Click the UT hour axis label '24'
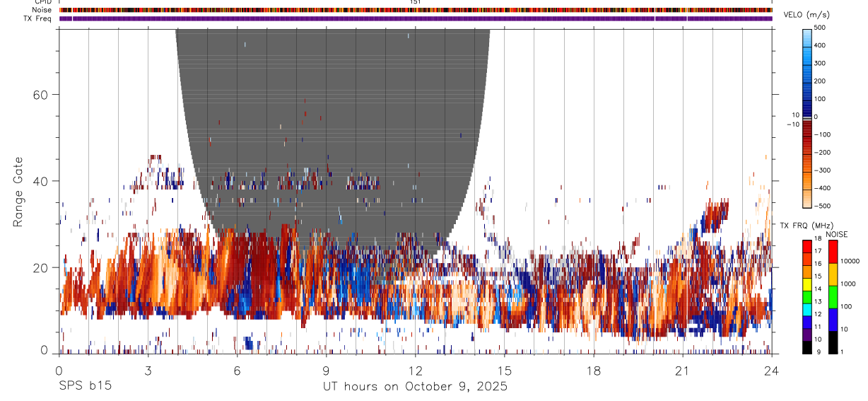868x401 pixels. [772, 371]
